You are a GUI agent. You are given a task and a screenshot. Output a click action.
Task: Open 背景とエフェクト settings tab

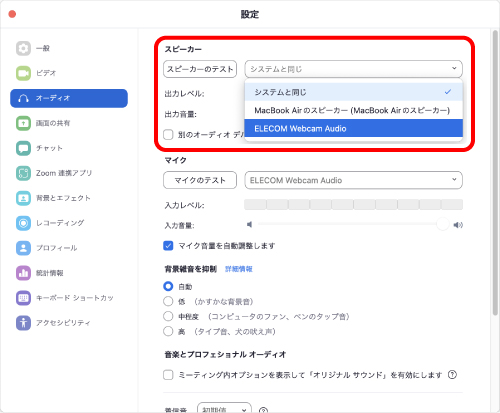click(69, 198)
